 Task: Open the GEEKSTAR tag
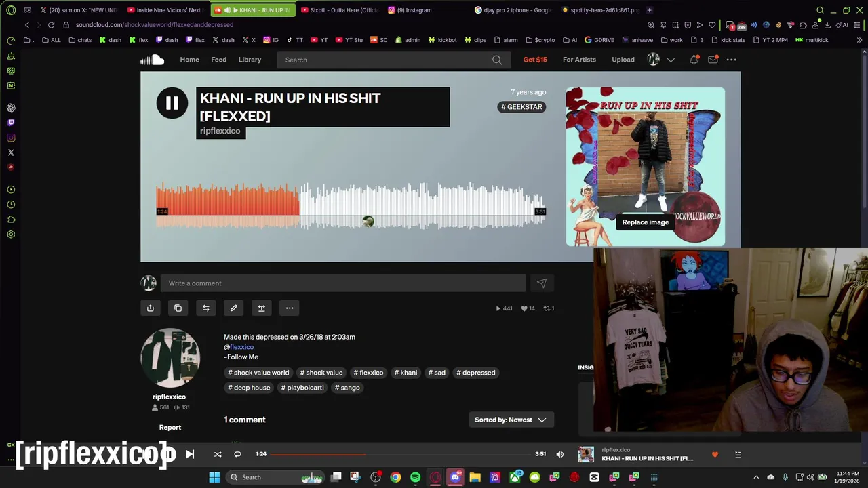[x=521, y=107]
